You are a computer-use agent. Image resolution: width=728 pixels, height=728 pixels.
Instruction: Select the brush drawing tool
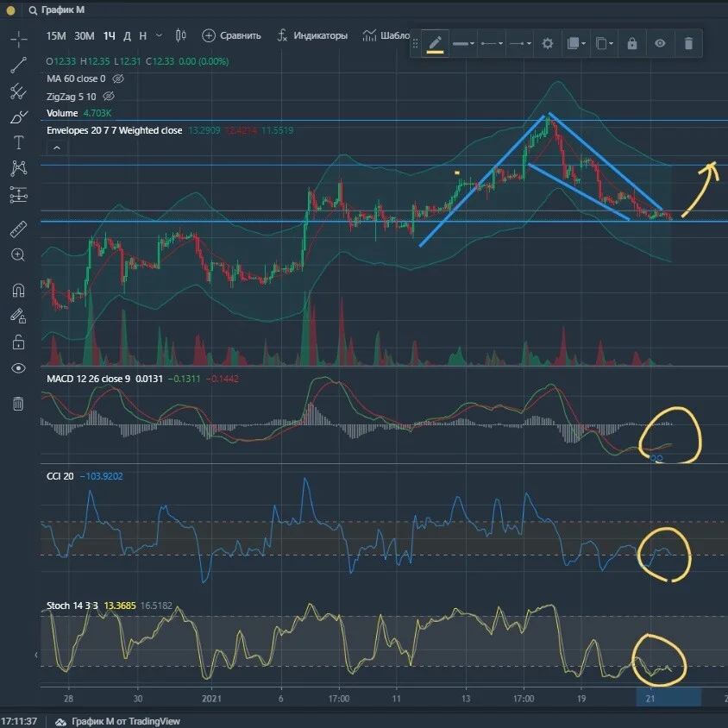point(19,117)
